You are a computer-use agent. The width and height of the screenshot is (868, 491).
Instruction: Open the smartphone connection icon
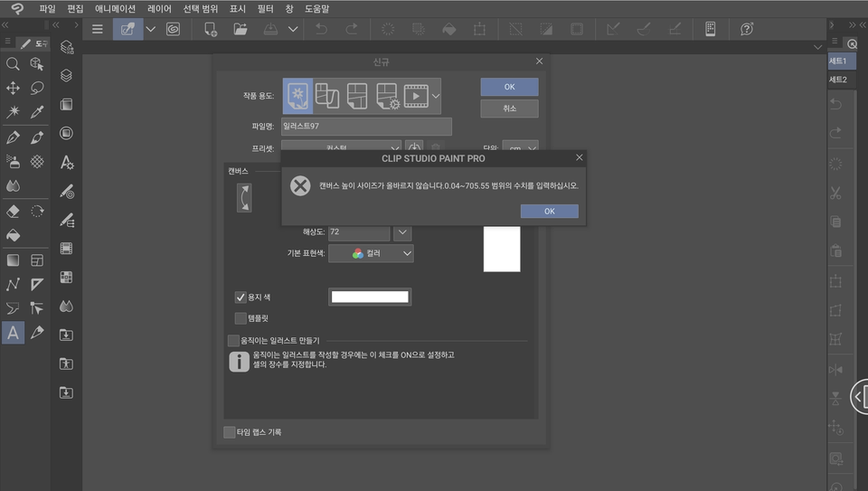point(711,29)
